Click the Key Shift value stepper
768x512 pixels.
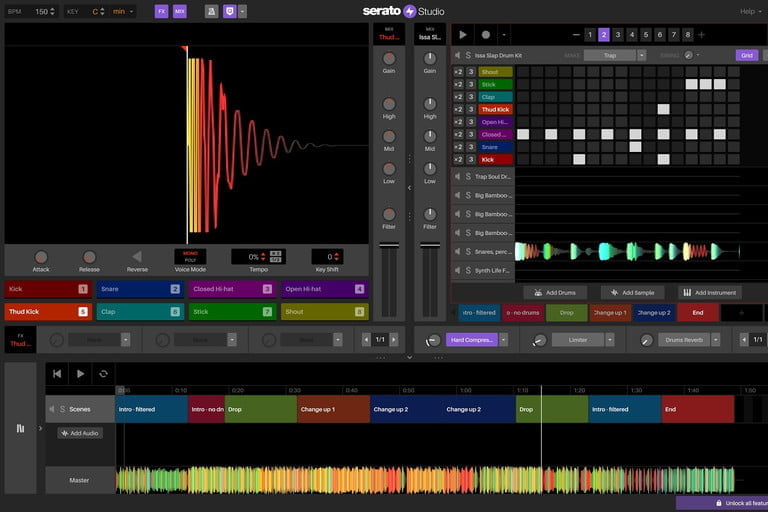(336, 257)
